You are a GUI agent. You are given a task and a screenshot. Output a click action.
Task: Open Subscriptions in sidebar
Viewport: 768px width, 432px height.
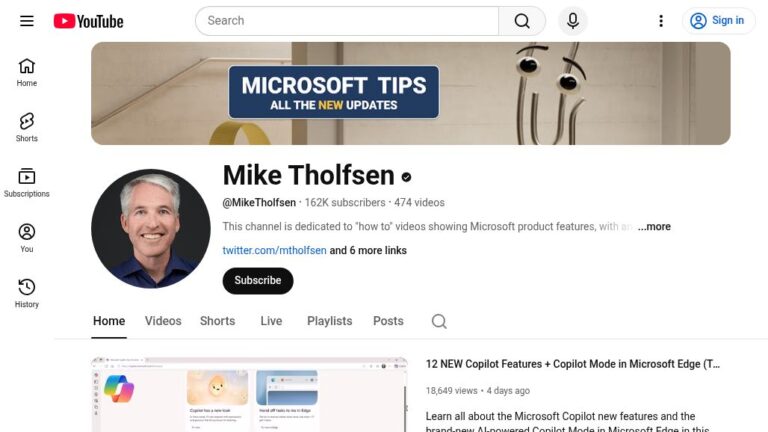pos(27,183)
